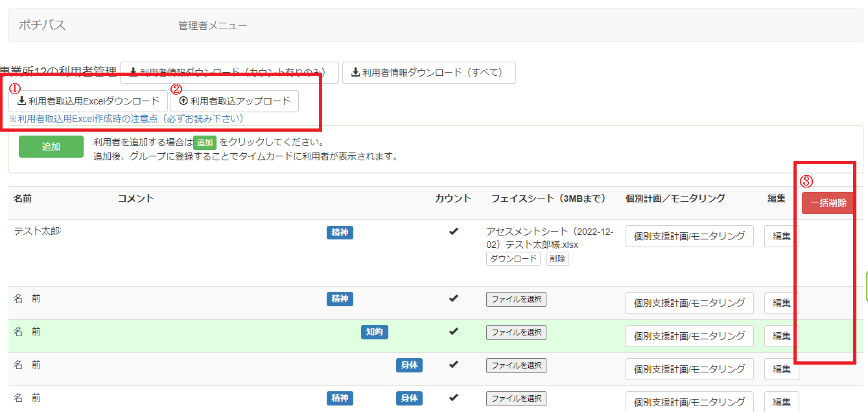Click 編集 on テスト太郎's row
This screenshot has width=868, height=412.
[780, 236]
